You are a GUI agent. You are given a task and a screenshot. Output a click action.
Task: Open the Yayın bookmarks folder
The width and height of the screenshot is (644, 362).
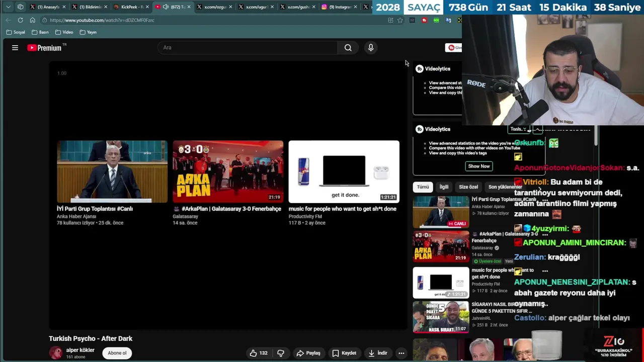click(x=88, y=32)
